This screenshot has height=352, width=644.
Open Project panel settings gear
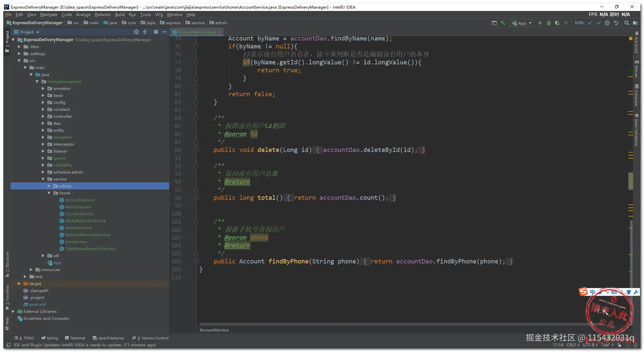coord(156,32)
